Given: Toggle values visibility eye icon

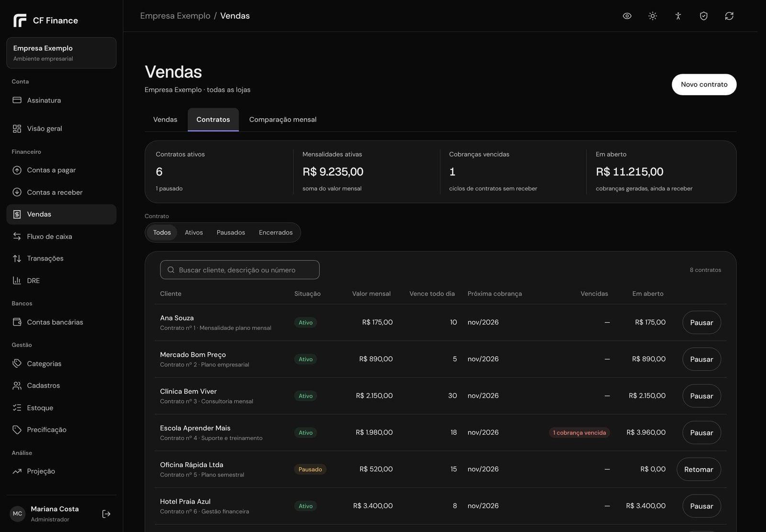Looking at the screenshot, I should tap(627, 16).
